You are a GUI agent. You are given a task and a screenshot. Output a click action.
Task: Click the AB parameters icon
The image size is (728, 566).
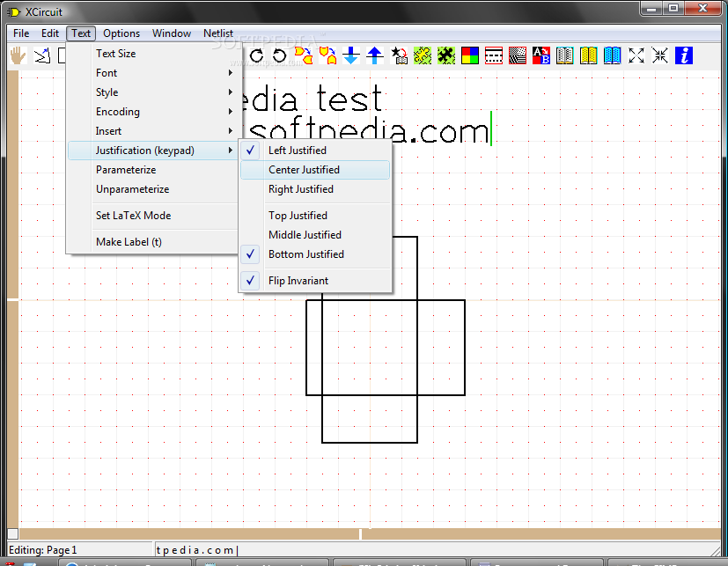pos(540,55)
